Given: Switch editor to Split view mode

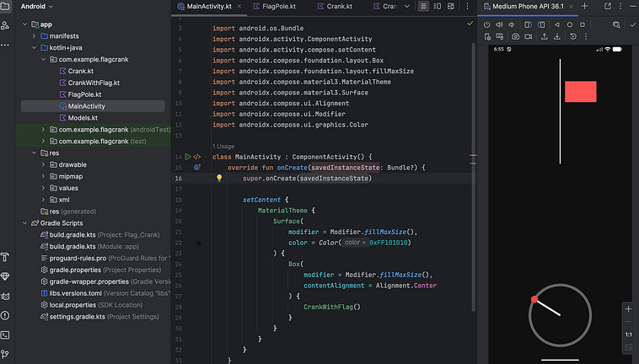Looking at the screenshot, I should (438, 6).
